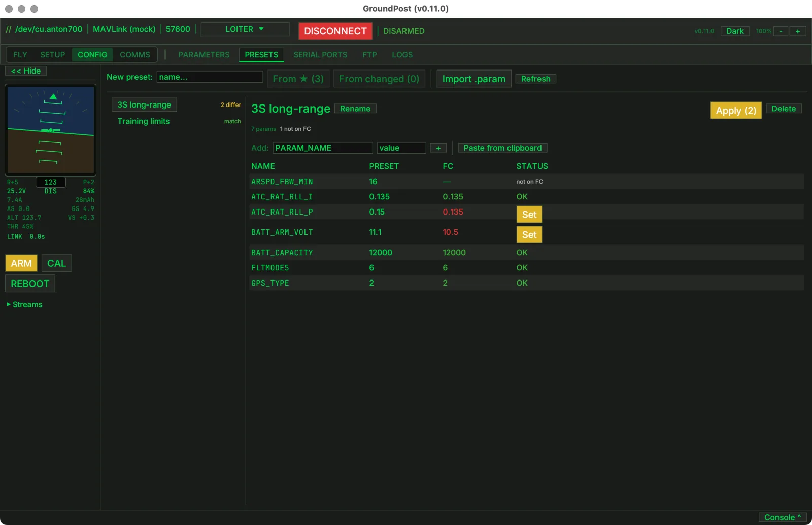Screen dimensions: 812x525
Task: Click the ATC_RAT_RLL_I parameter name
Action: tap(282, 197)
